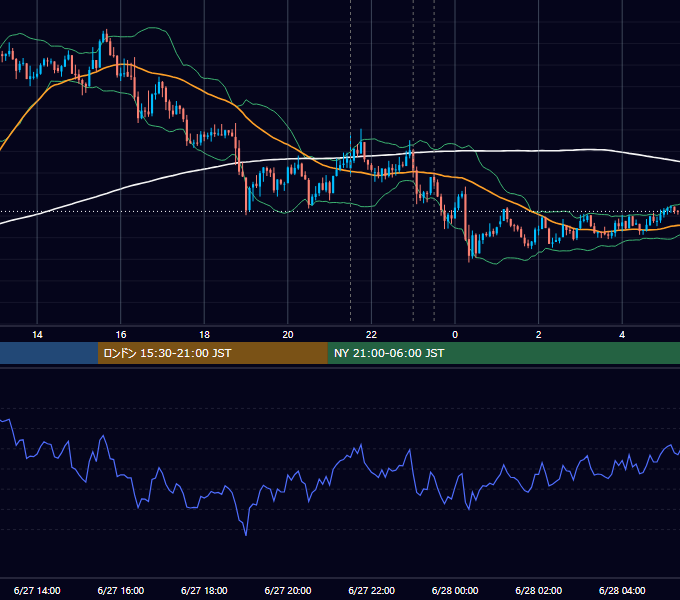Click the 6/27 22:00 date label
Viewport: 680px width, 600px height.
(x=372, y=590)
